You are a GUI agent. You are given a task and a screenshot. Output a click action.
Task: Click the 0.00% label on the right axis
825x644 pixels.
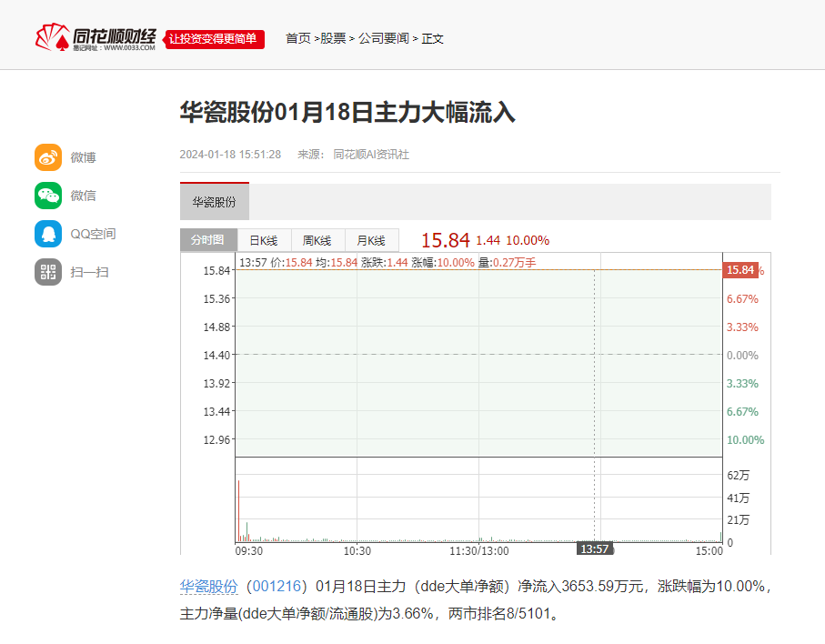tap(742, 355)
